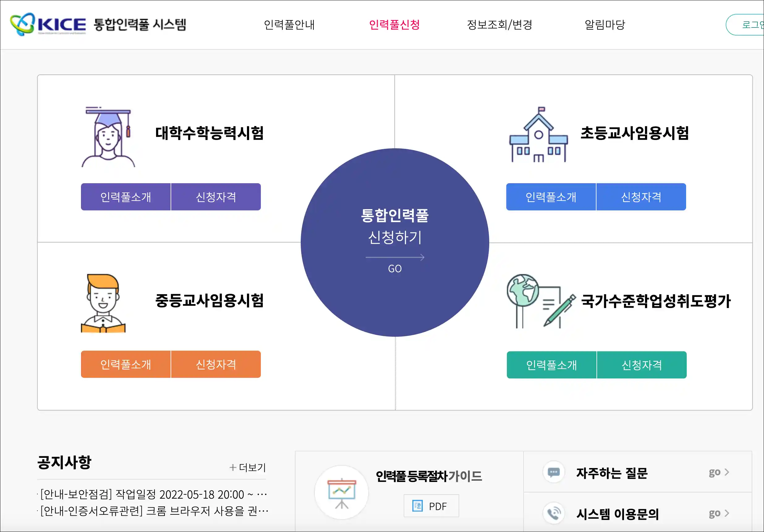Click the blue 인력풀소개 under 초등교사임용시험

pos(551,197)
